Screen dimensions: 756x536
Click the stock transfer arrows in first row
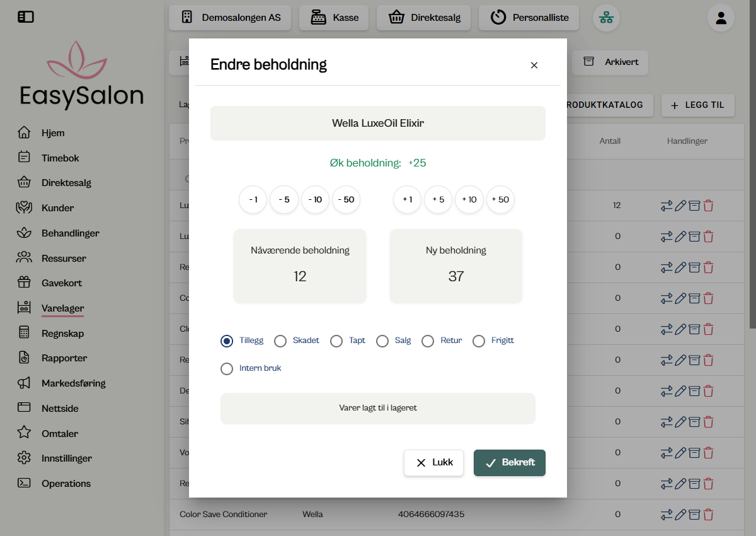(x=666, y=206)
